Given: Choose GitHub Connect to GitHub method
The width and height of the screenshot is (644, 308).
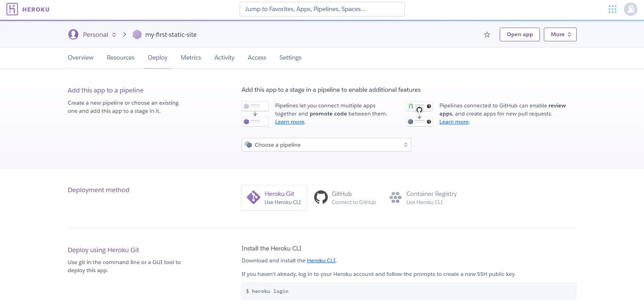Looking at the screenshot, I should [x=345, y=198].
